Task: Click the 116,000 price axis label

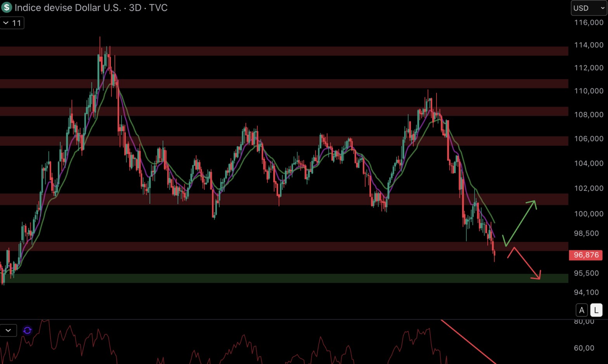Action: point(589,22)
